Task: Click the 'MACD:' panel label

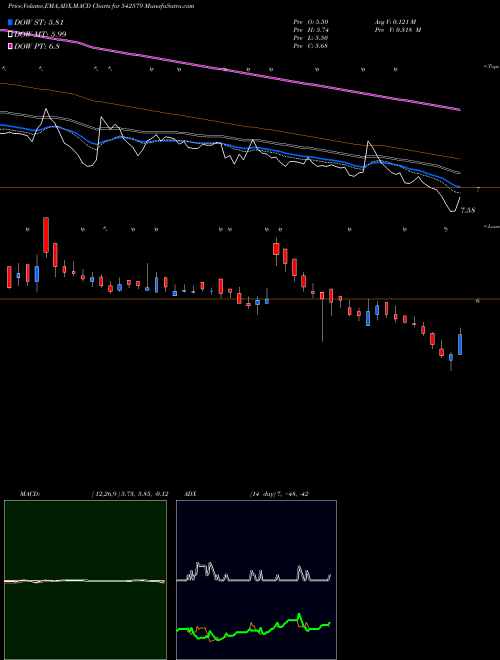Action: tap(30, 494)
